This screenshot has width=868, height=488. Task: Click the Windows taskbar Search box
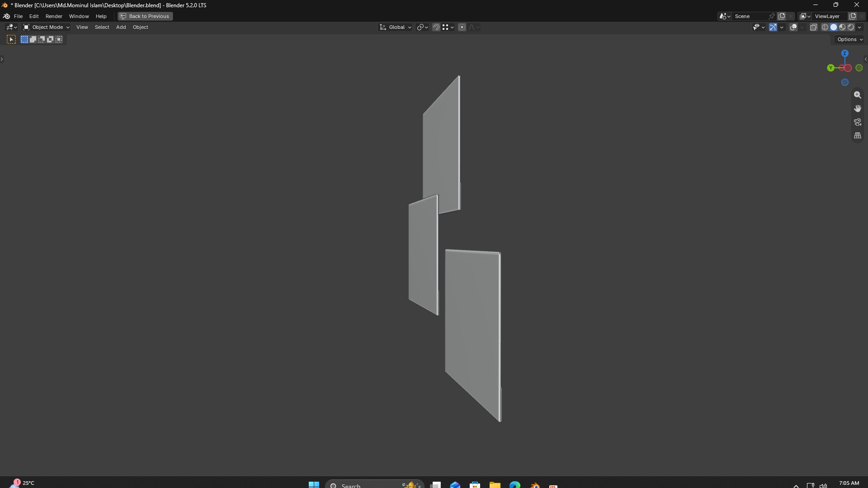click(x=375, y=485)
